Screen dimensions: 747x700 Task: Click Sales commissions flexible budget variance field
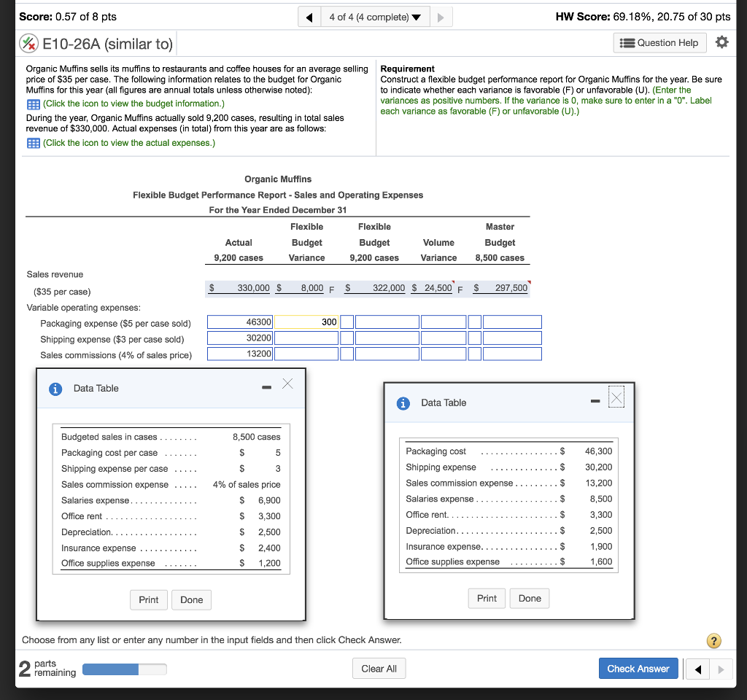(x=306, y=354)
